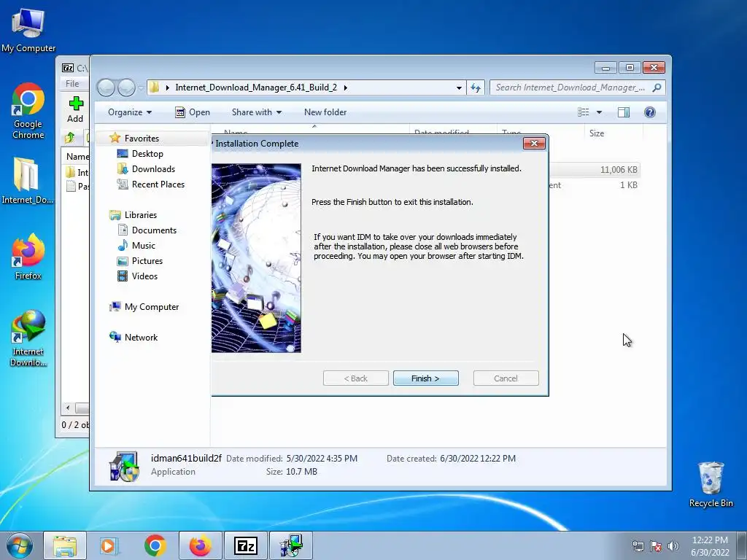Click the IDM installer taskbar icon
The width and height of the screenshot is (747, 560).
click(x=291, y=545)
